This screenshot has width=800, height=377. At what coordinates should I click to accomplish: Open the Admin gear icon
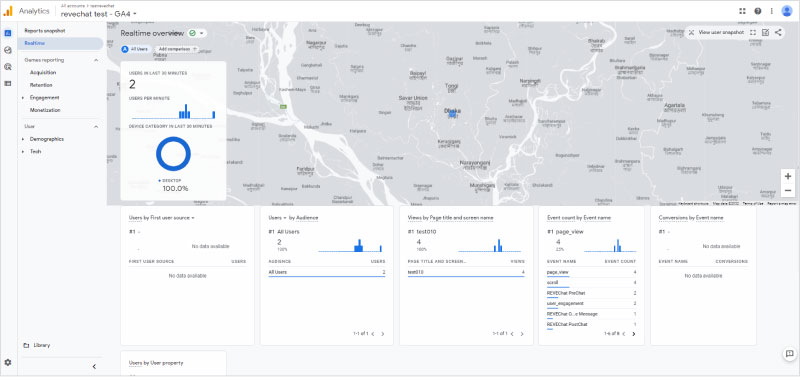point(8,362)
